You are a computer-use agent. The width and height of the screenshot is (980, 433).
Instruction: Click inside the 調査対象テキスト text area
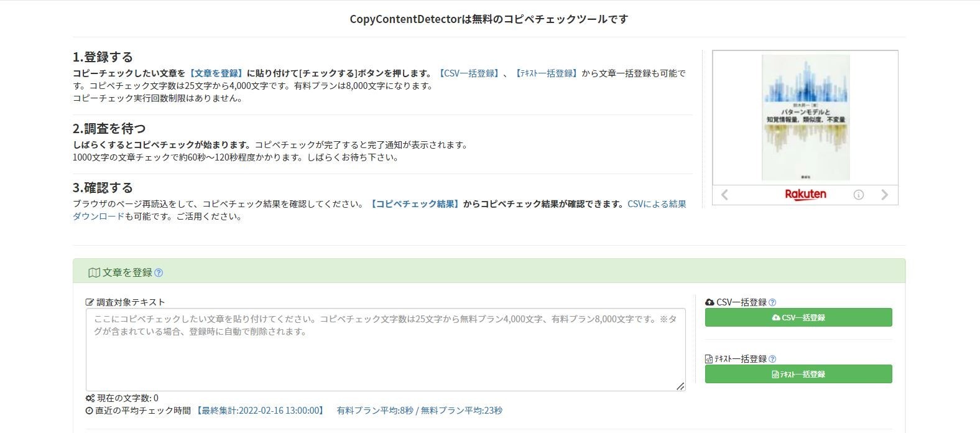[386, 350]
